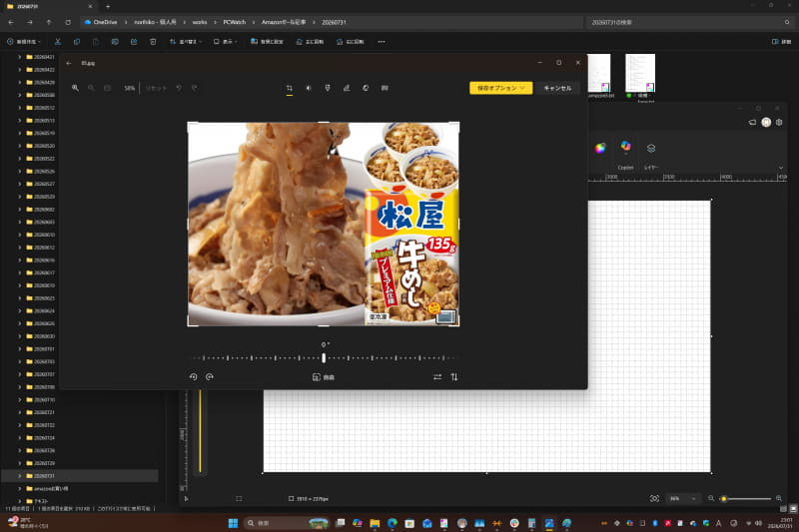Click the Undo arrow in Photos editor
This screenshot has width=799, height=532.
[179, 88]
